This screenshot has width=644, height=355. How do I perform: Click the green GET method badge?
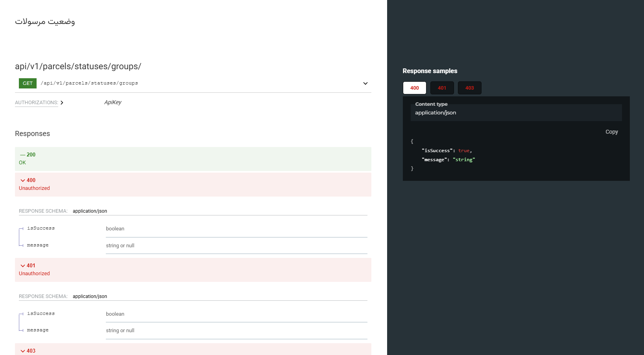coord(28,83)
